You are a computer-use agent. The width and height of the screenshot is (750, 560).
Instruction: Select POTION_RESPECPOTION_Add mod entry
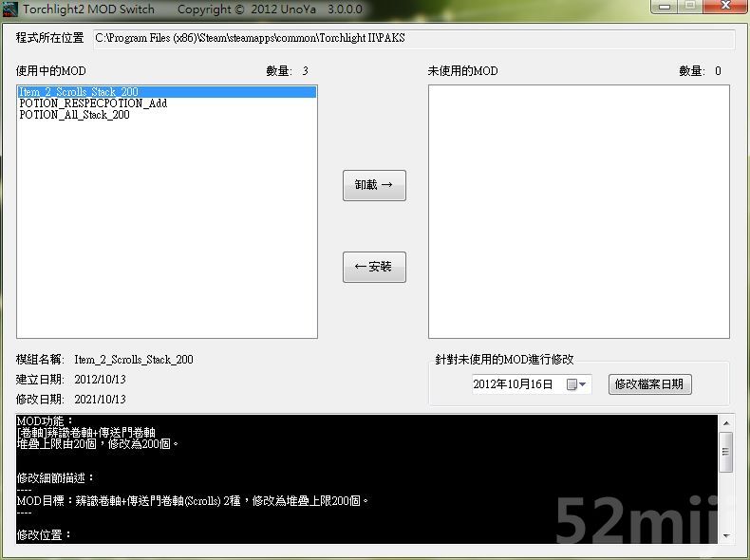pos(93,103)
